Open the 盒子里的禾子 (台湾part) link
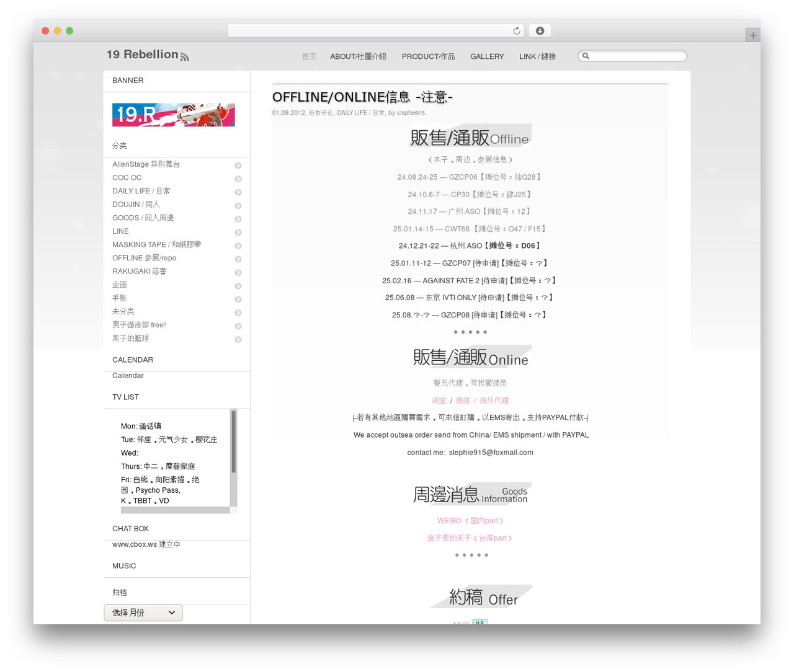 tap(470, 538)
